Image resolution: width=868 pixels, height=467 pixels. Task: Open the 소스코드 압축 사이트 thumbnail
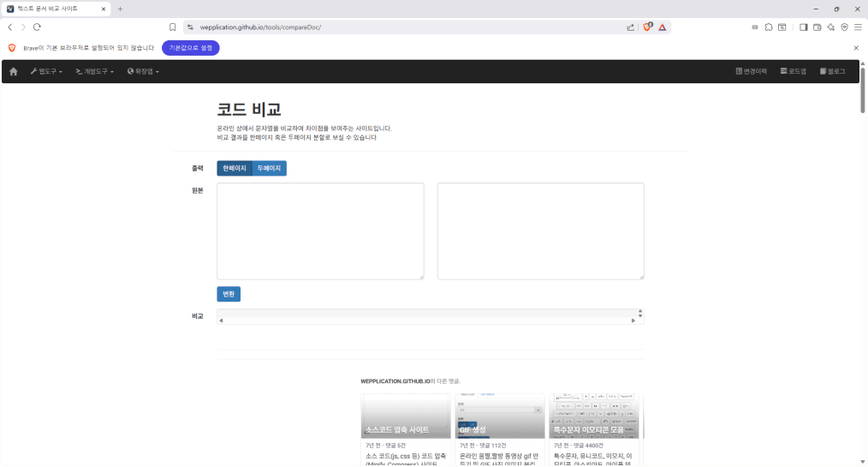click(406, 416)
